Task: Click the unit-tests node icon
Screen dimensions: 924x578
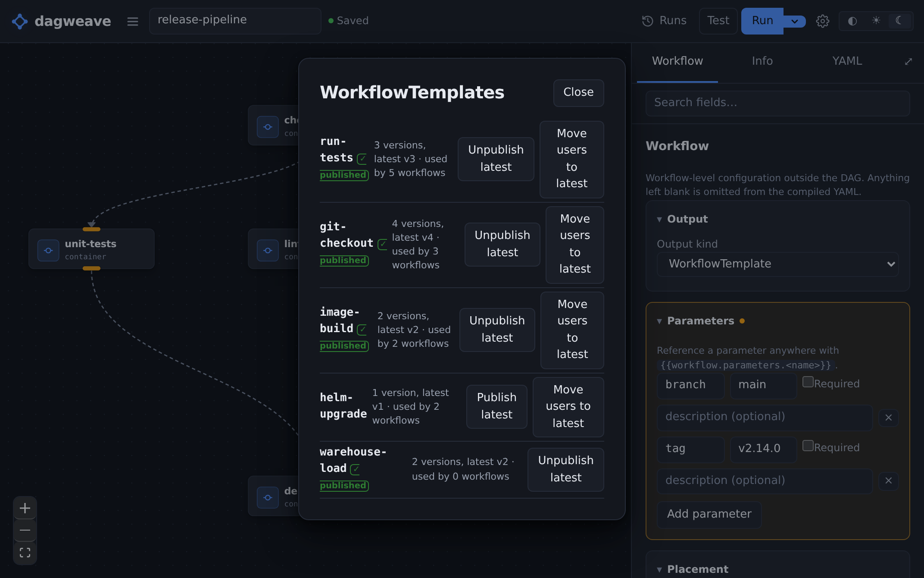Action: (48, 250)
